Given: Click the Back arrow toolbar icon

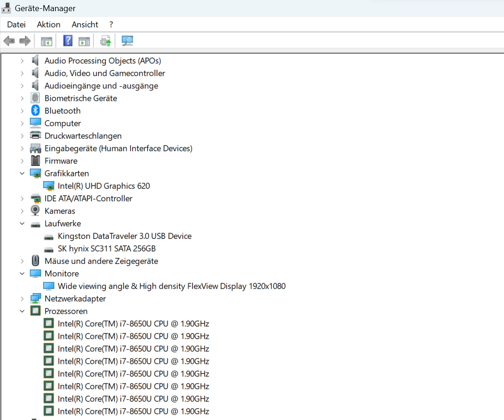Looking at the screenshot, I should 9,41.
